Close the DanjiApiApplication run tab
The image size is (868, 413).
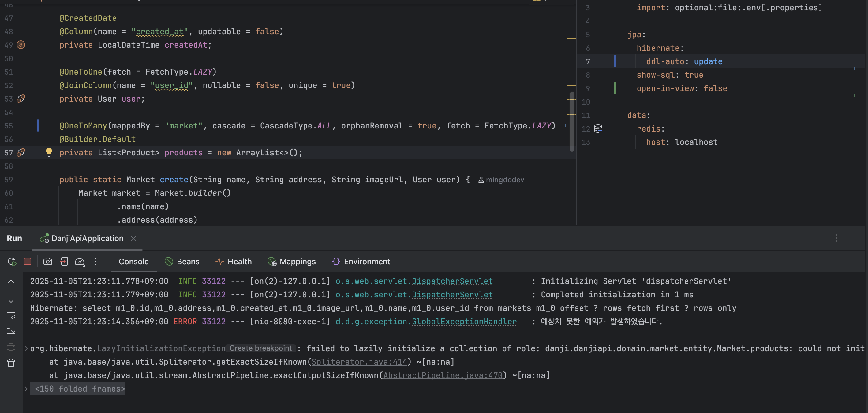coord(133,239)
